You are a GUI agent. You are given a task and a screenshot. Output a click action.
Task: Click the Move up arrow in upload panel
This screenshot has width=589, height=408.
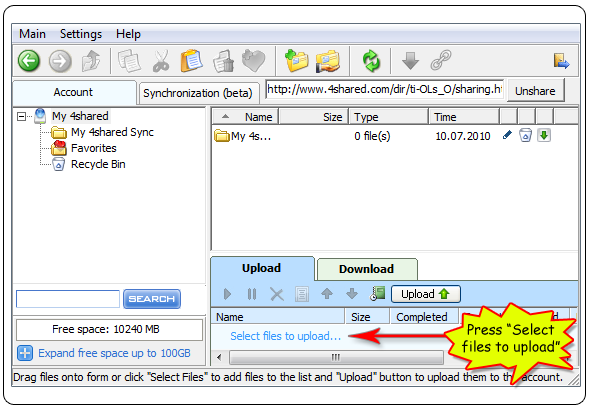click(x=327, y=294)
